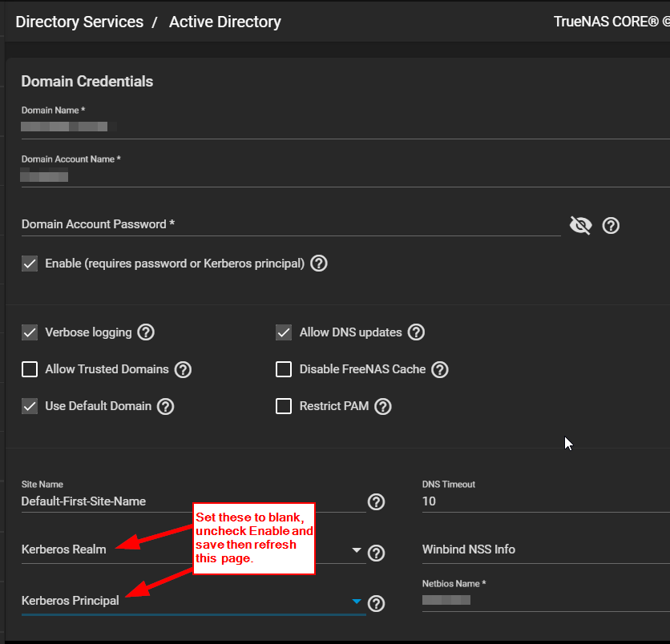The height and width of the screenshot is (644, 670).
Task: Click the DNS Timeout input field
Action: coord(545,501)
